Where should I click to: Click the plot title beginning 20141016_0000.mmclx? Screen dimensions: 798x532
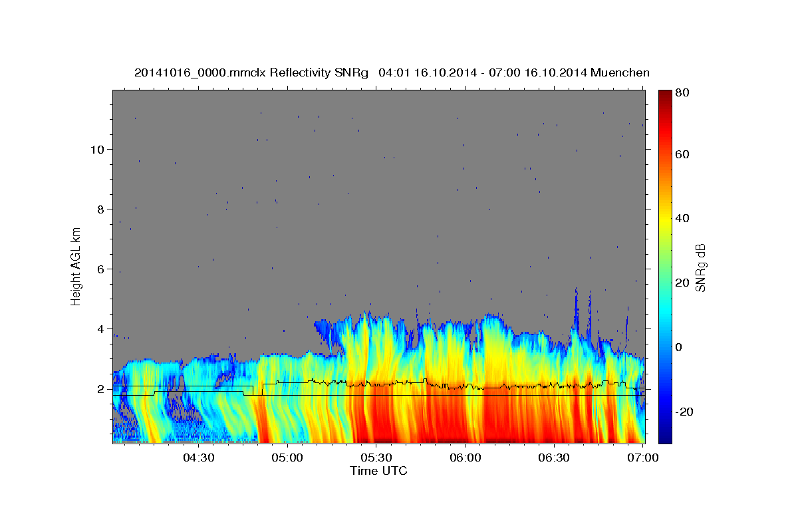[392, 72]
